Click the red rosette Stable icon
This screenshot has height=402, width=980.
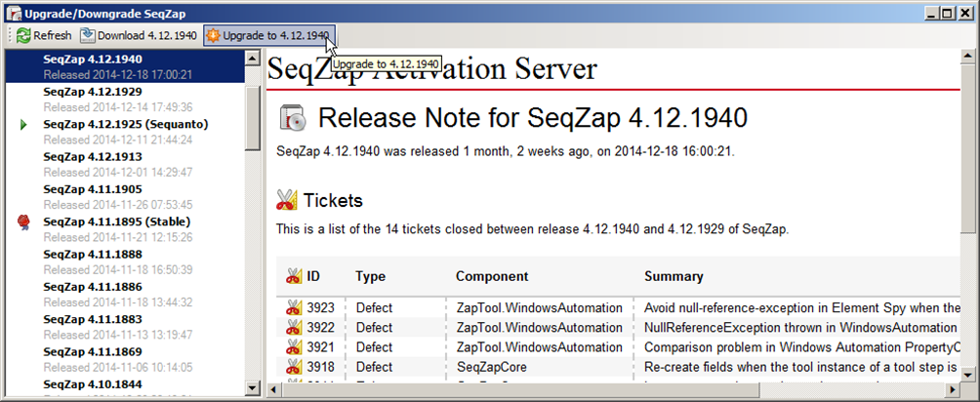(x=23, y=221)
